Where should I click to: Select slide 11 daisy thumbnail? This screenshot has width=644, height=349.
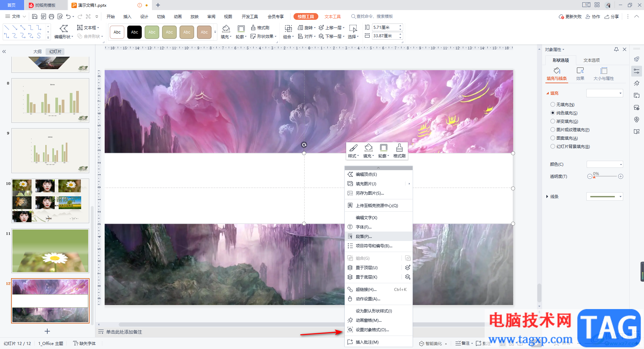50,251
